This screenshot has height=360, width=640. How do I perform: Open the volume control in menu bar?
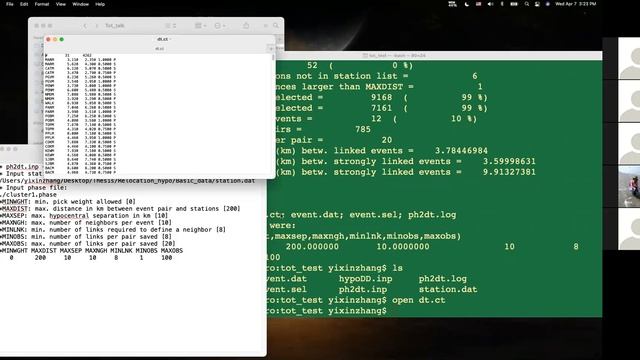[x=491, y=4]
